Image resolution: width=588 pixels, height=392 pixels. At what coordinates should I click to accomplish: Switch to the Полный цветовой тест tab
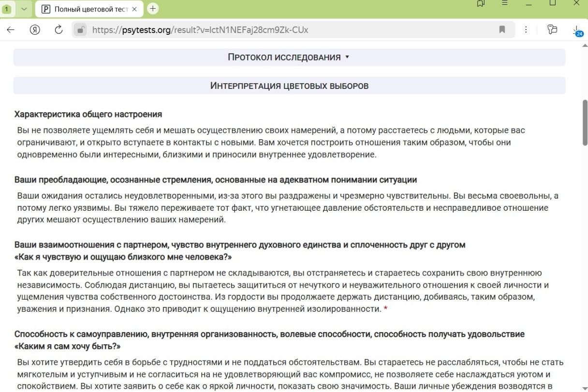(89, 9)
